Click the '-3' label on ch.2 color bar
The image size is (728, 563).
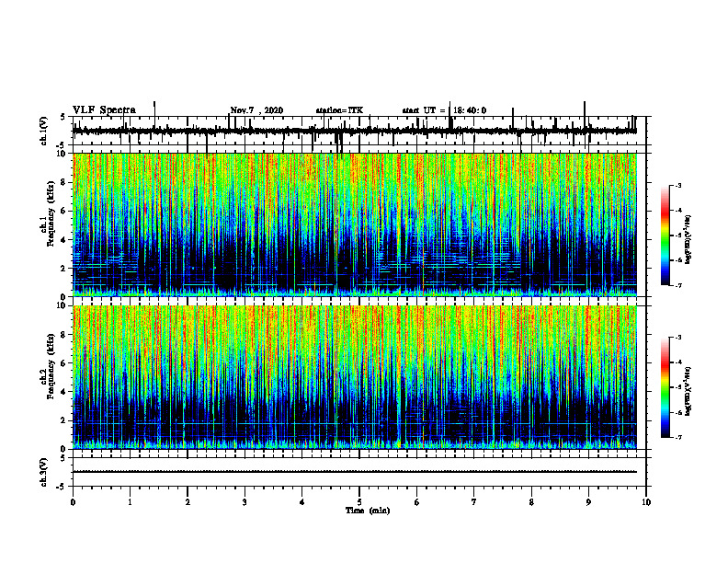pos(678,338)
